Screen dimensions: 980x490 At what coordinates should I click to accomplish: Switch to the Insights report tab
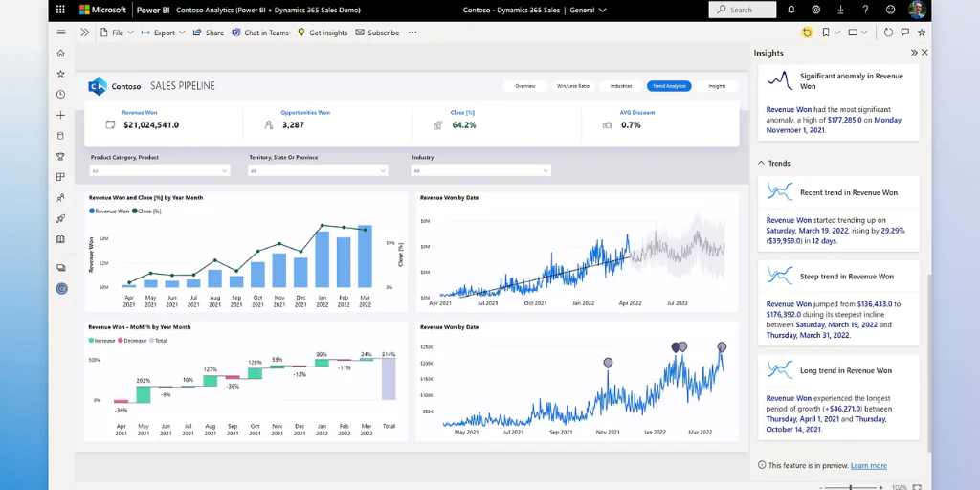(717, 86)
